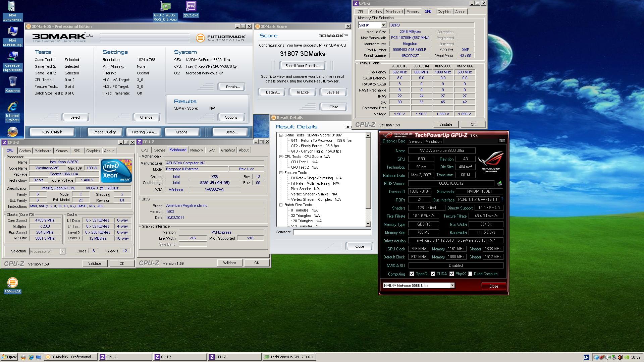Open the Graphics tab in the Mainboard CPU-Z window

(228, 150)
